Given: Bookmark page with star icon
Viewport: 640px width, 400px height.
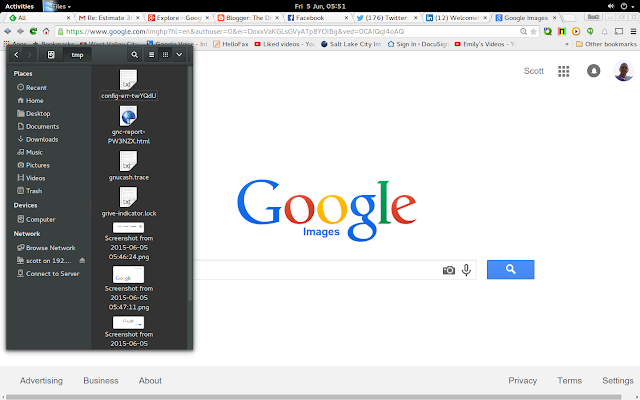Looking at the screenshot, I should coord(533,31).
